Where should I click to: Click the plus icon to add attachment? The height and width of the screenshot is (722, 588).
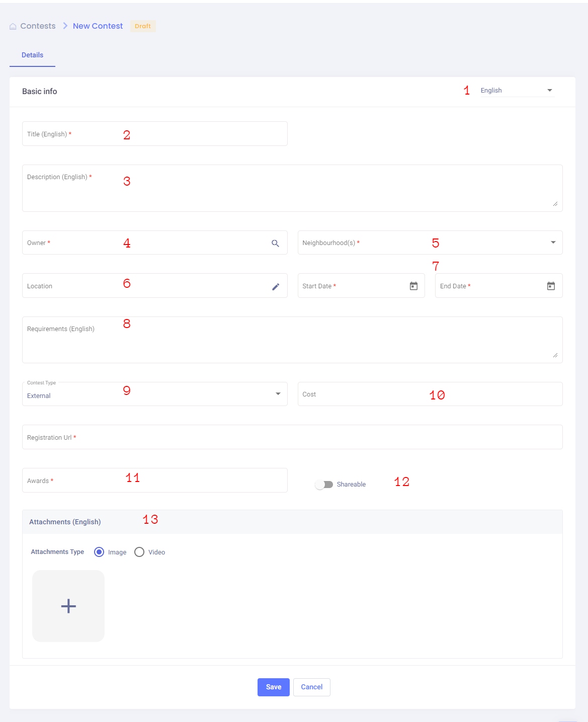68,606
